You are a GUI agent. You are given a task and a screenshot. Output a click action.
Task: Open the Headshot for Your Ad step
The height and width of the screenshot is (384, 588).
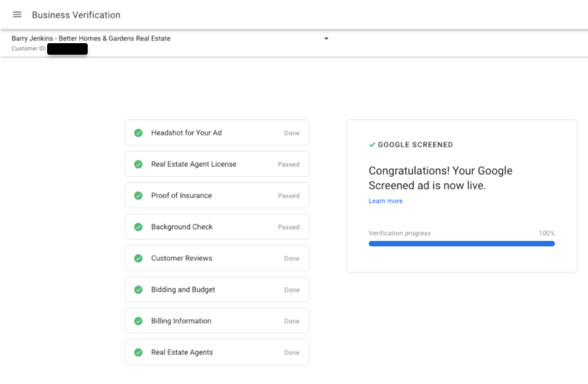pyautogui.click(x=216, y=133)
